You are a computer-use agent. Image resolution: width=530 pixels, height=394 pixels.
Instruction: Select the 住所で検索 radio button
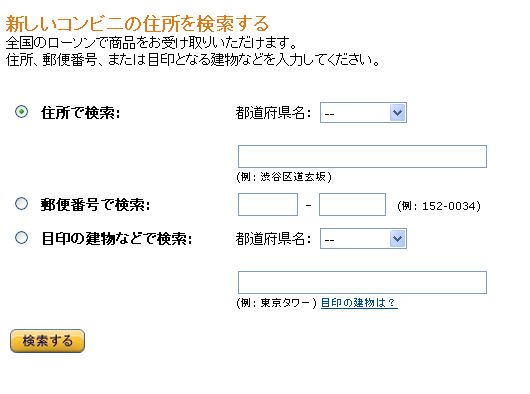(22, 112)
